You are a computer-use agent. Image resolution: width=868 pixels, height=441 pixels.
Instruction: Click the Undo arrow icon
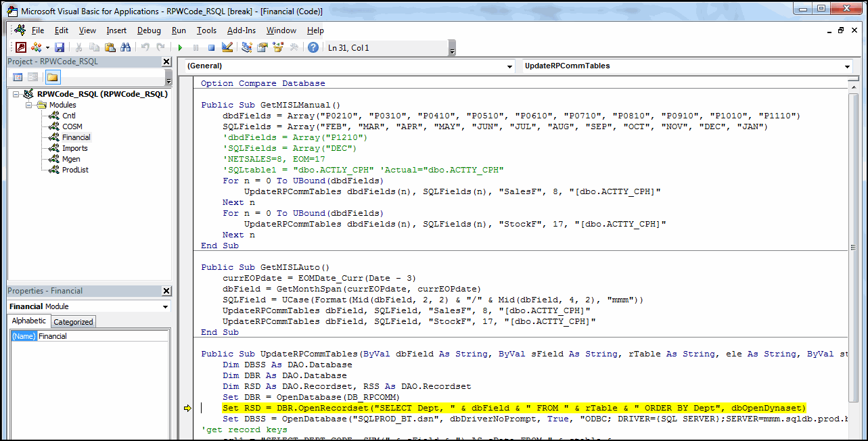145,47
